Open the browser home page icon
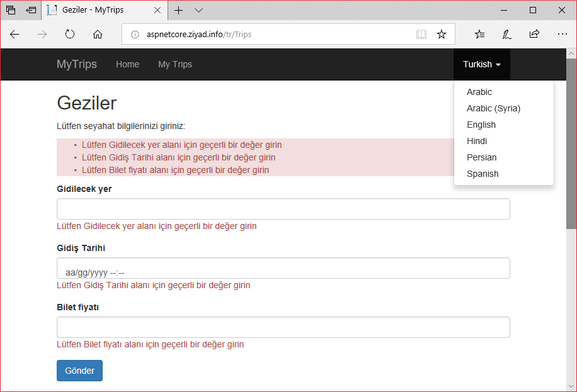 97,34
